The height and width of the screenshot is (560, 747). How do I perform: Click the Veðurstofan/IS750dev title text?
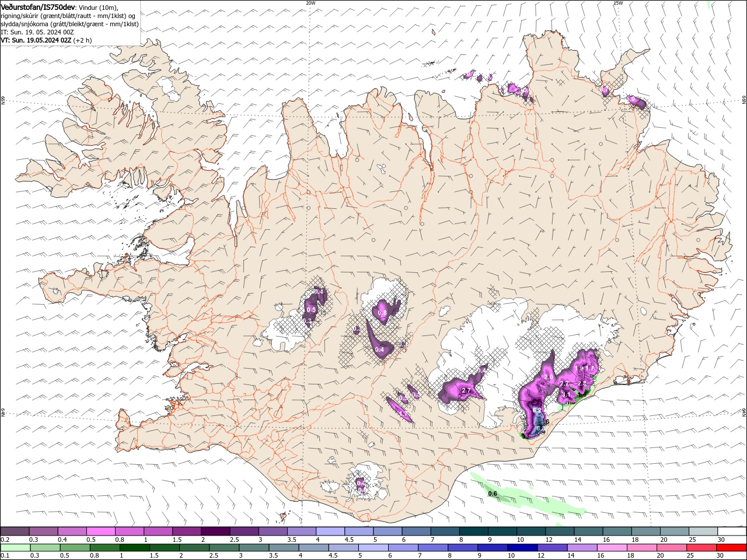coord(38,7)
